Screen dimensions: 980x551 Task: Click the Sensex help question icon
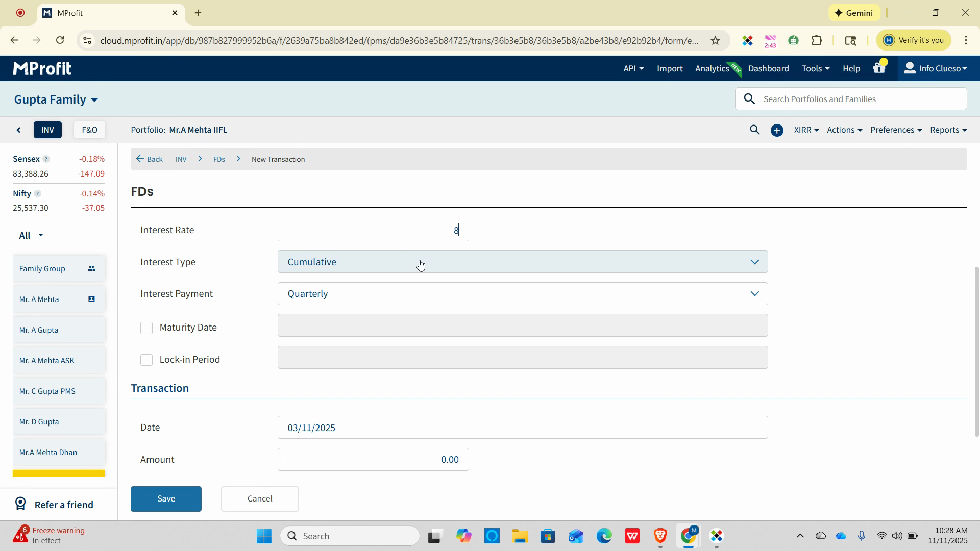tap(46, 159)
